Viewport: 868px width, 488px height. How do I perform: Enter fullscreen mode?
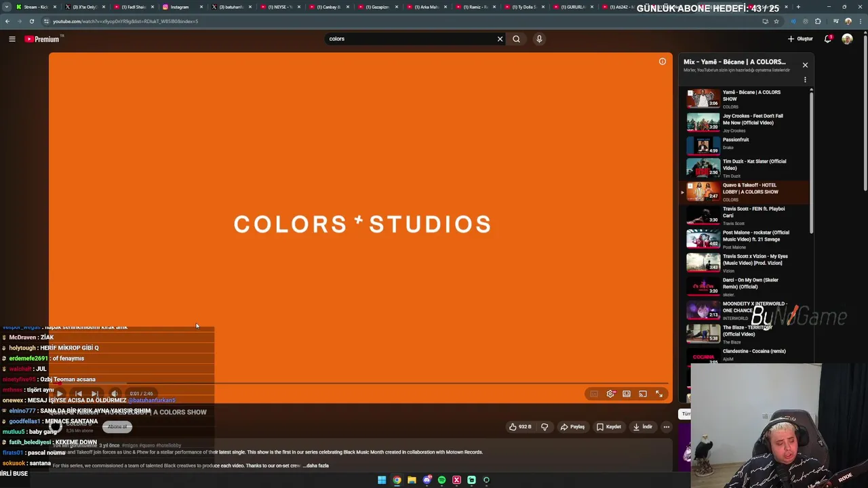tap(659, 394)
